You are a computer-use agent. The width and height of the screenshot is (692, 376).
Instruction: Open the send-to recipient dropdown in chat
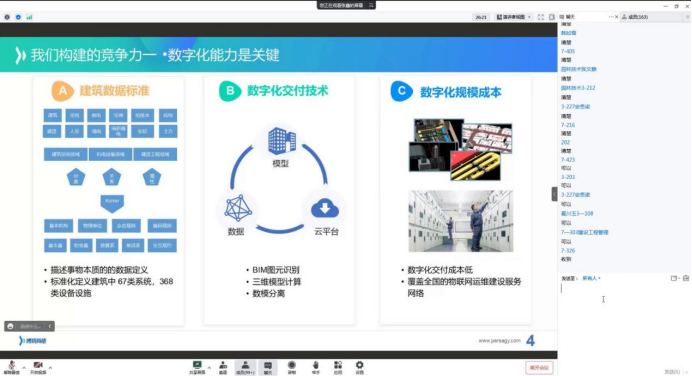click(591, 278)
